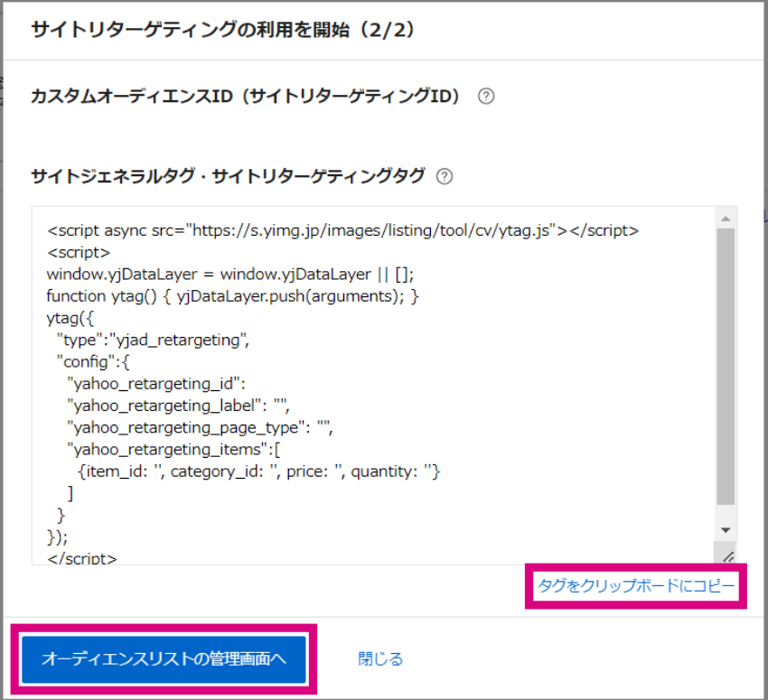
Task: Click the resize grip of tag textarea
Action: (728, 556)
